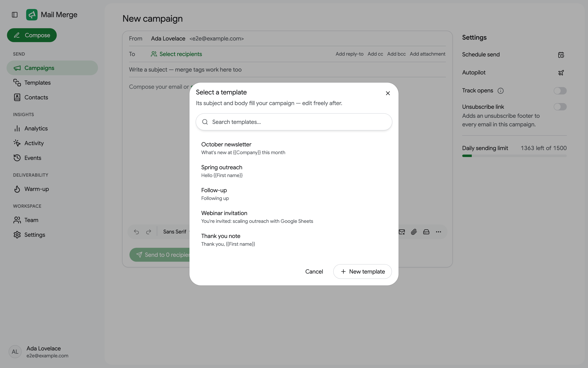Image resolution: width=588 pixels, height=368 pixels.
Task: Open the more options ellipsis icon
Action: [x=438, y=232]
